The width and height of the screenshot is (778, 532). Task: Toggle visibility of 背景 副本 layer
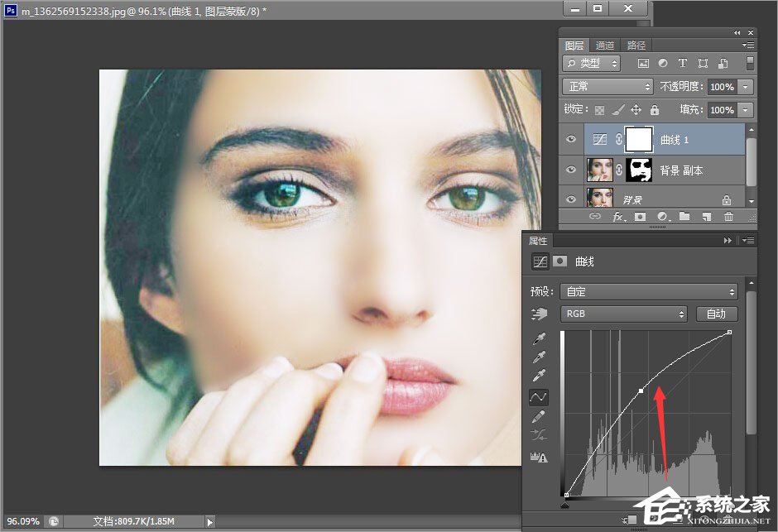[571, 170]
